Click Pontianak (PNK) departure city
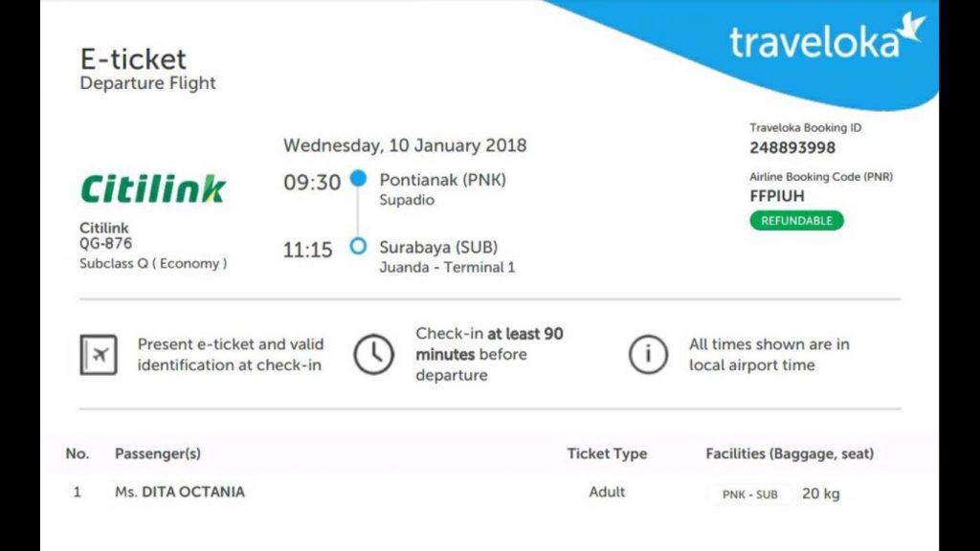This screenshot has height=551, width=980. 442,180
